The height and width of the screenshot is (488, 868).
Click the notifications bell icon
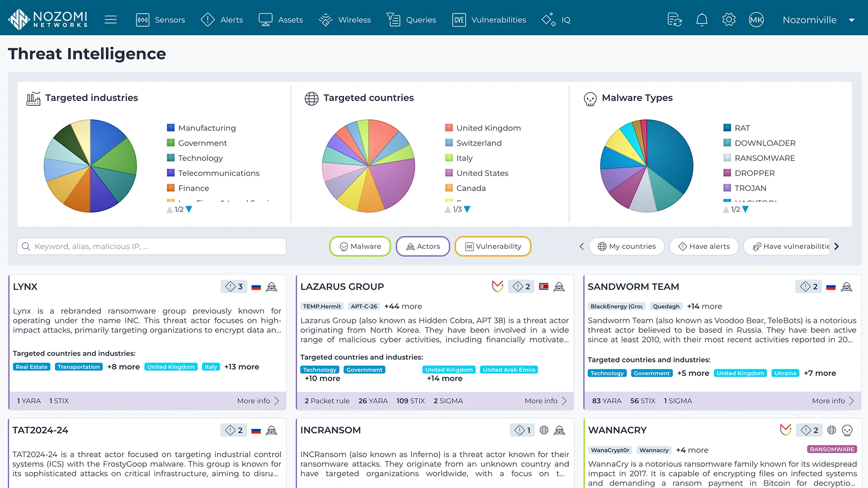click(702, 19)
